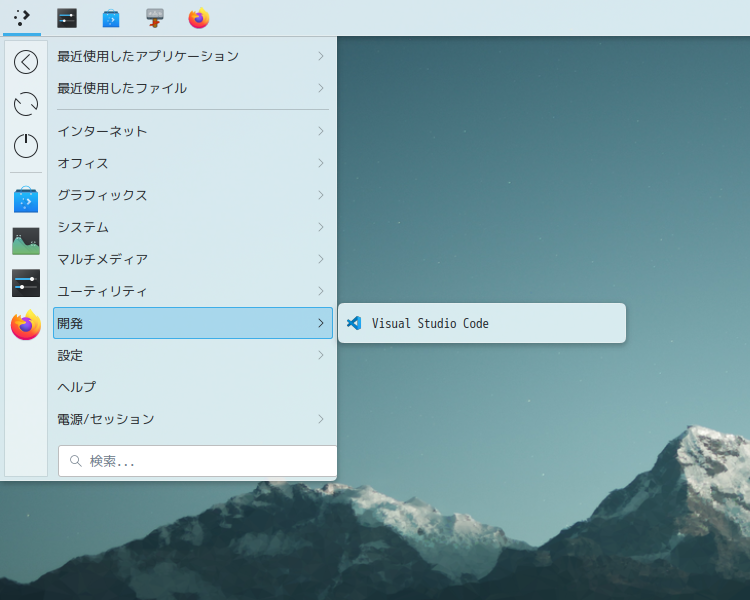Launch Firefox from the favorites sidebar
Image resolution: width=750 pixels, height=600 pixels.
26,325
